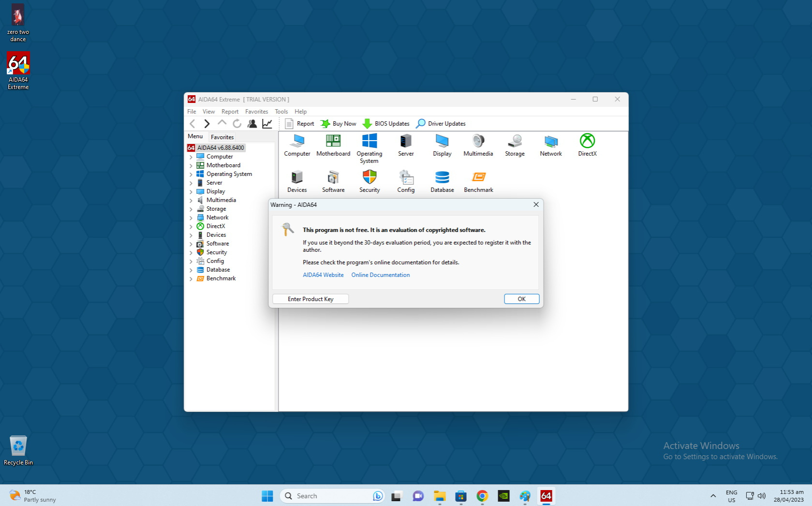Open the Server category icon in the main pane

406,145
